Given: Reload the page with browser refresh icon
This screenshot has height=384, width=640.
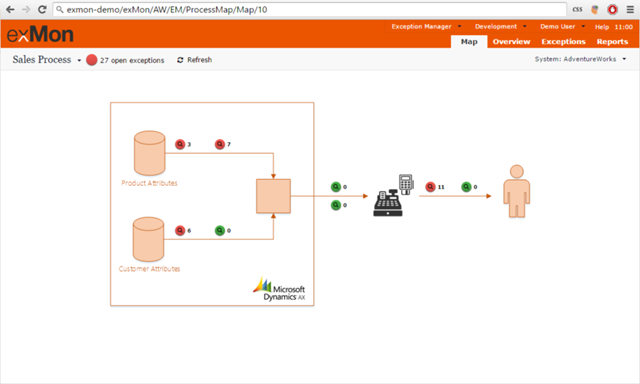Looking at the screenshot, I should click(42, 9).
